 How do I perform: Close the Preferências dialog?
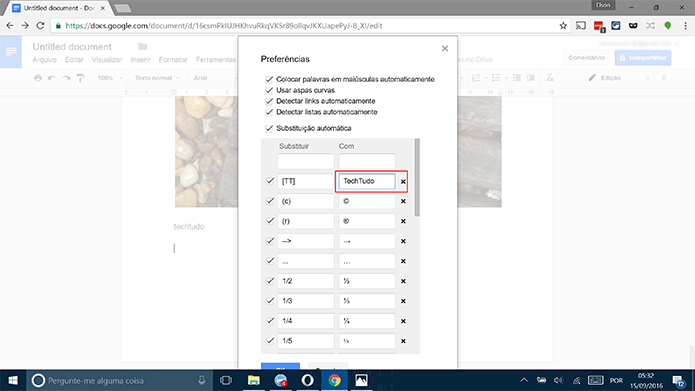coord(445,48)
